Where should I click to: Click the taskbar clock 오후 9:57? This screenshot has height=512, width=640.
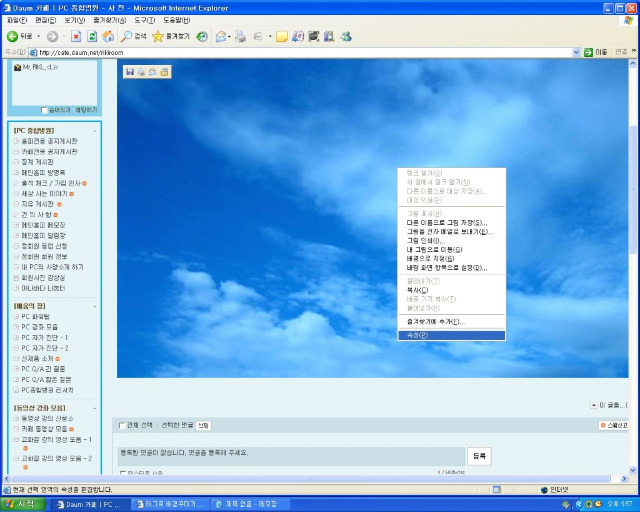[620, 505]
